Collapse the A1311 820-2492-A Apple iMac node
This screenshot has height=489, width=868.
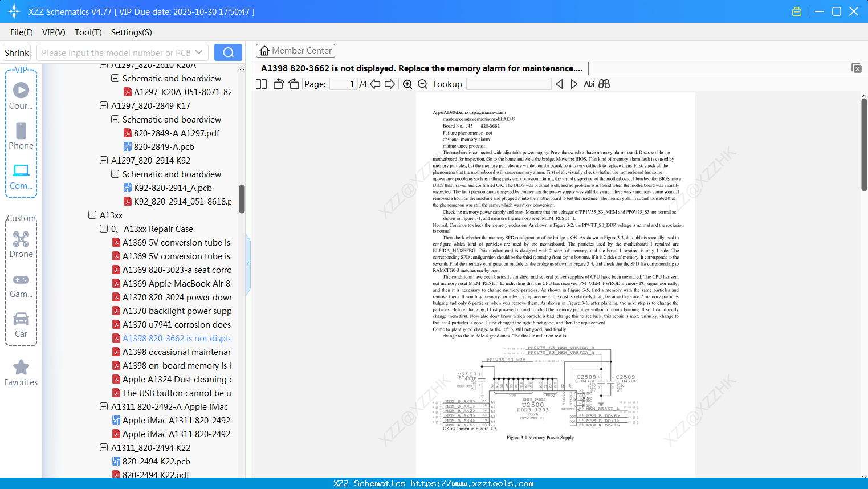tap(104, 406)
